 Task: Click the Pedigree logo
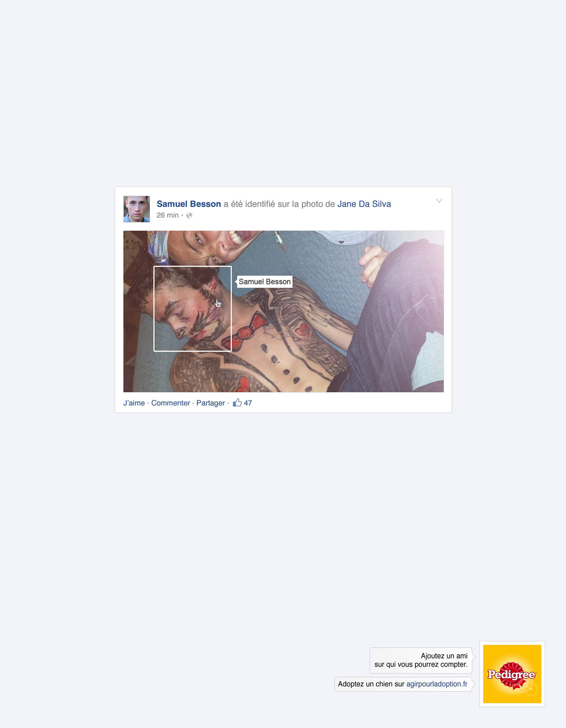[x=512, y=674]
